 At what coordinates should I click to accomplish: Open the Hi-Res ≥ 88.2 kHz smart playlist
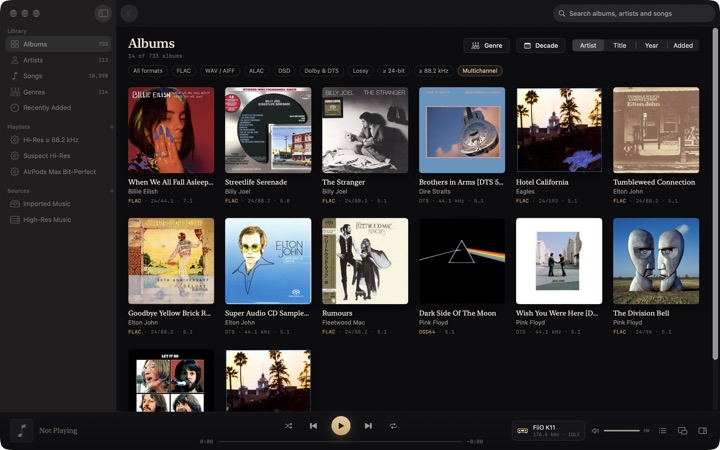tap(58, 140)
